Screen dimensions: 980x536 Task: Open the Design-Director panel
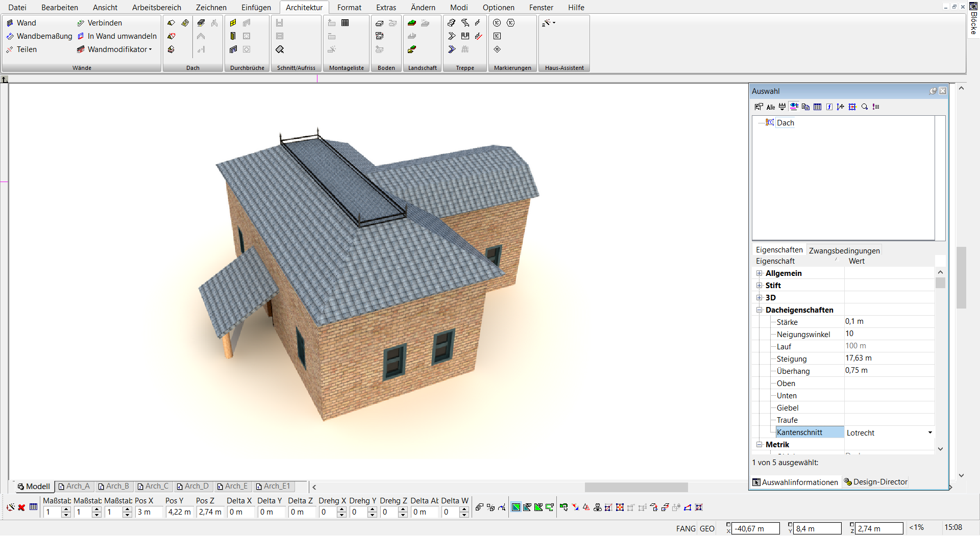[875, 482]
